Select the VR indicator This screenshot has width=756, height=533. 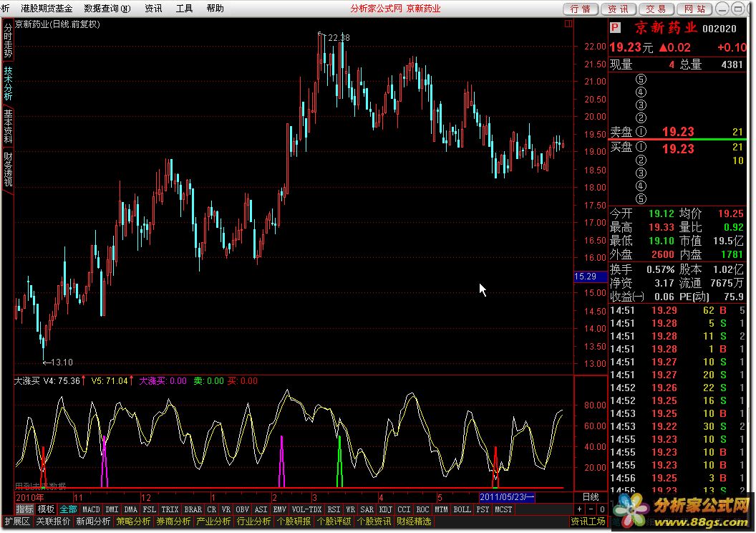226,509
